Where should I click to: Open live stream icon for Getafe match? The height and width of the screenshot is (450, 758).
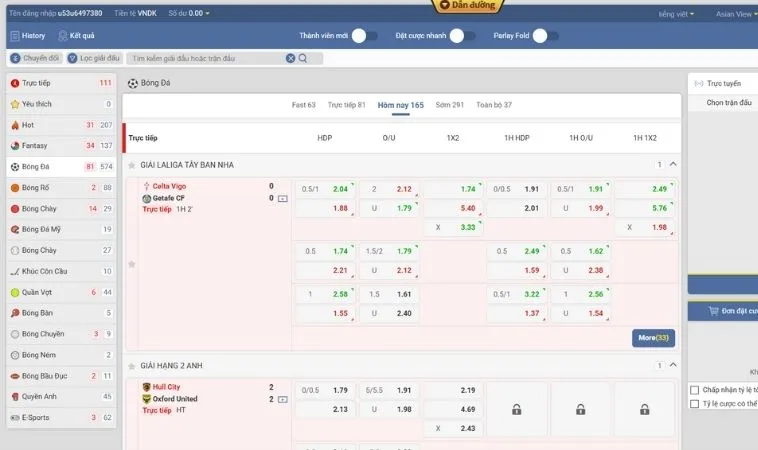[282, 198]
